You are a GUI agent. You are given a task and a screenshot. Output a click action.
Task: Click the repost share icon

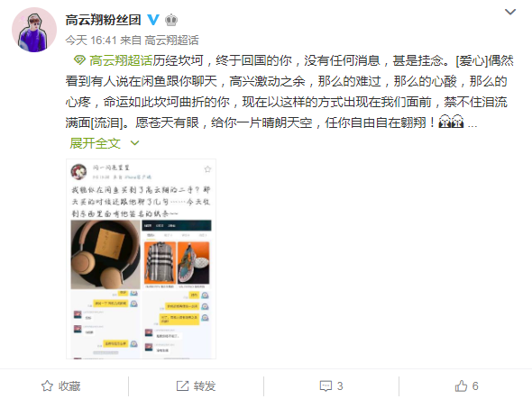(182, 385)
